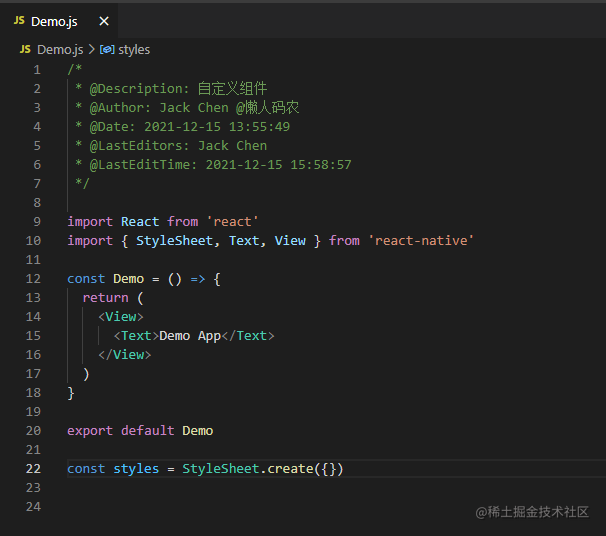This screenshot has height=536, width=606.
Task: Select the Demo.js editor tab
Action: point(59,21)
